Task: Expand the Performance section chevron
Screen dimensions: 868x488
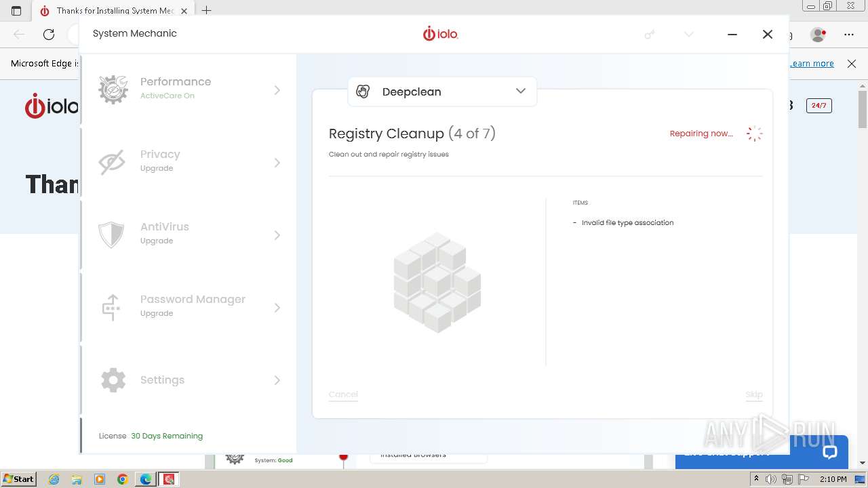Action: 277,90
